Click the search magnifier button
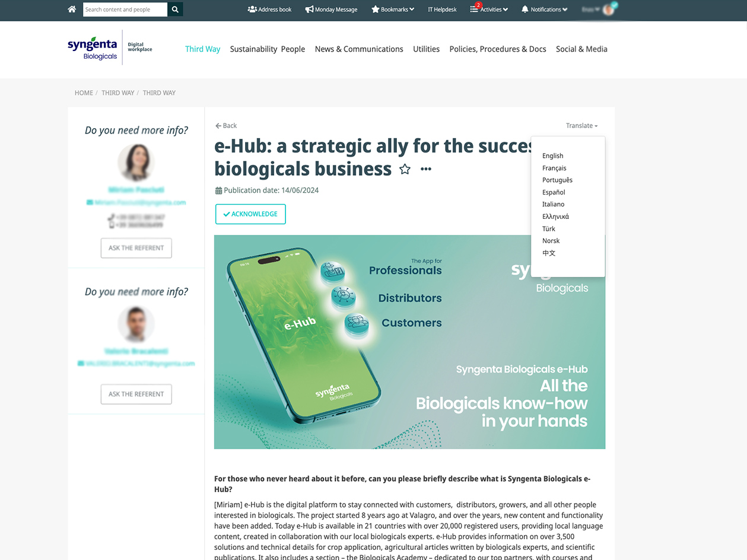 [x=175, y=9]
